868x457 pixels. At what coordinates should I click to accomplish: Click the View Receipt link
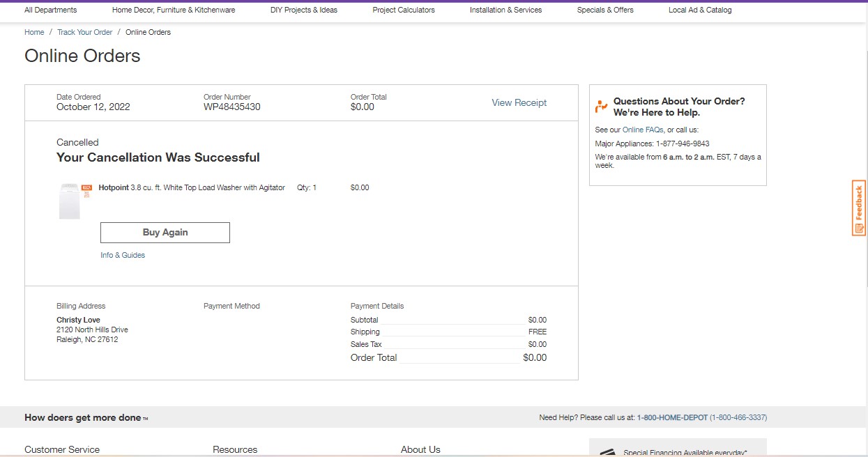[x=519, y=102]
